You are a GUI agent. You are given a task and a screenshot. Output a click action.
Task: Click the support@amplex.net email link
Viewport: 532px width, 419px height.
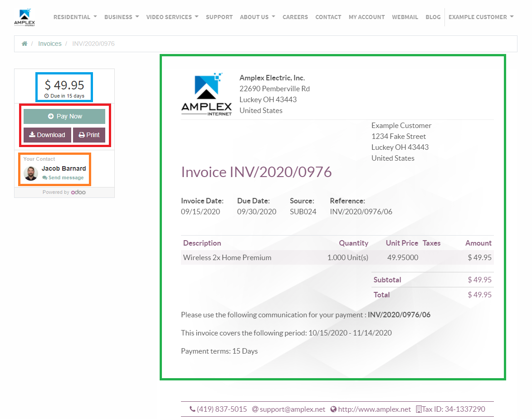293,409
